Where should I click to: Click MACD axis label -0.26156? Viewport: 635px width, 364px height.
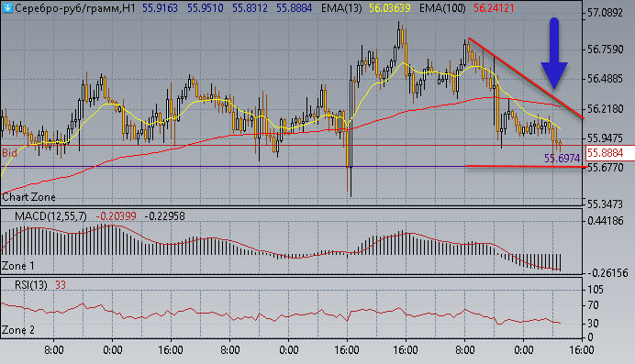607,273
